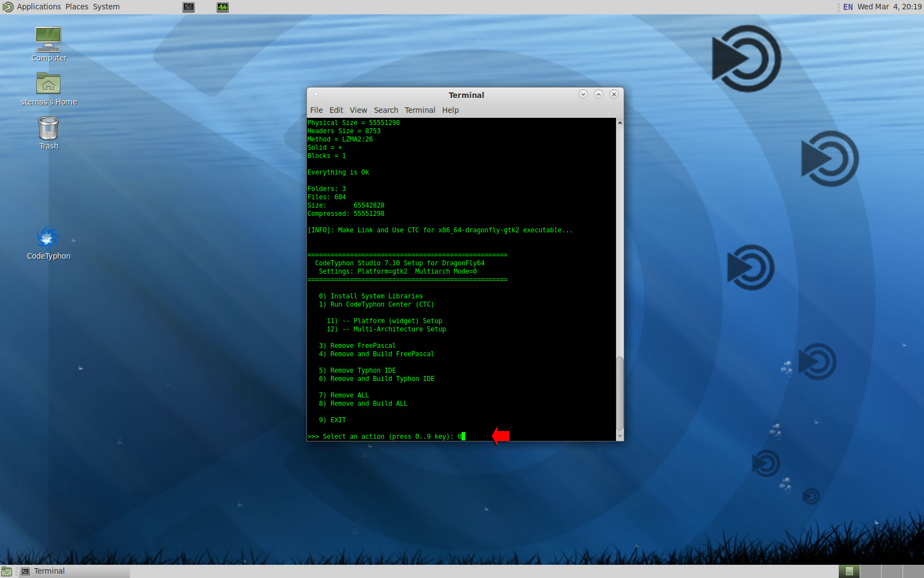
Task: Click the system monitor launcher in top panel
Action: point(223,7)
